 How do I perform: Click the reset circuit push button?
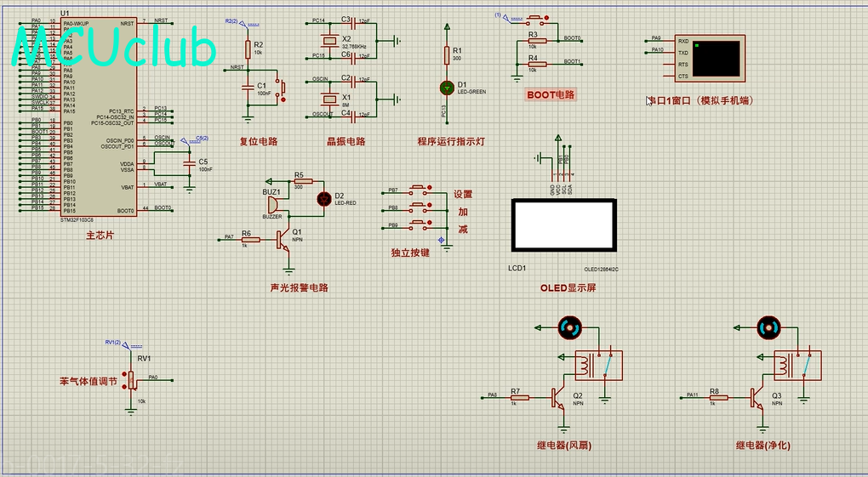point(282,88)
